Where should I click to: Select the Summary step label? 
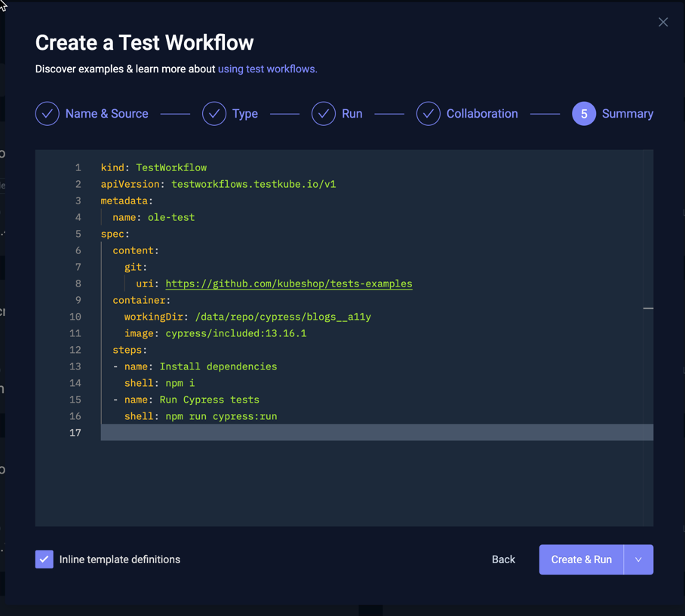(627, 113)
